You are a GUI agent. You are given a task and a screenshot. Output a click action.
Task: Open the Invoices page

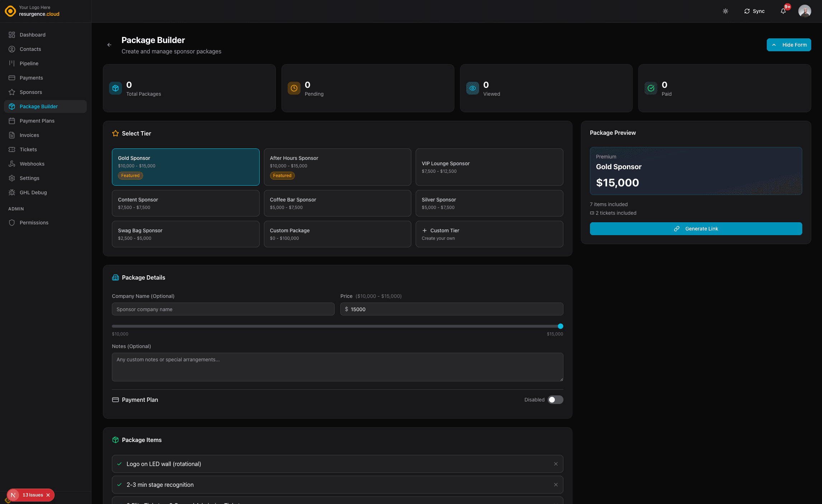(x=29, y=135)
